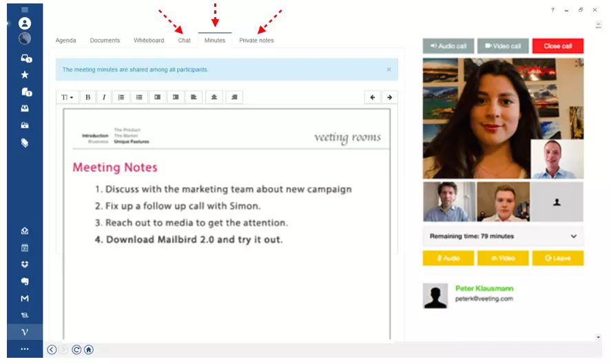Image resolution: width=611 pixels, height=364 pixels.
Task: Dismiss the shared minutes info banner
Action: [x=389, y=69]
